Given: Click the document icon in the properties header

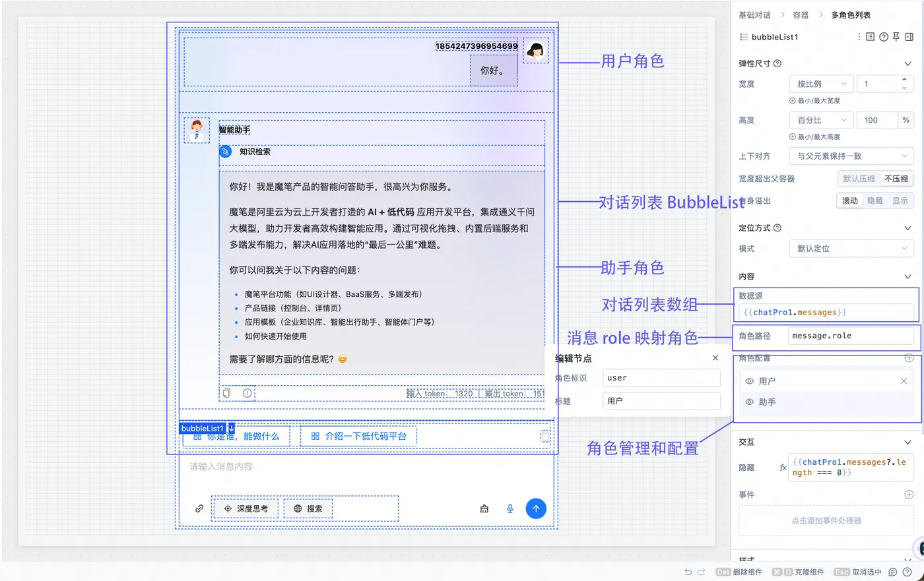Looking at the screenshot, I should tap(870, 37).
